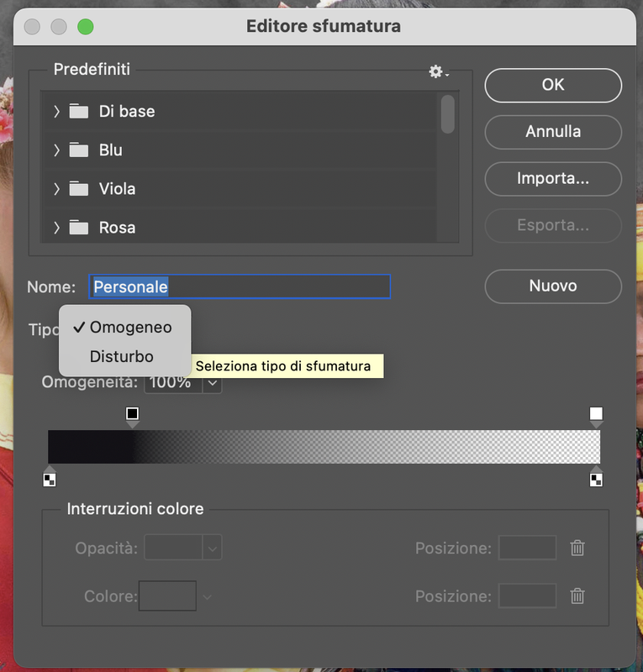Click the Di base folder label
The image size is (643, 672).
coord(127,112)
